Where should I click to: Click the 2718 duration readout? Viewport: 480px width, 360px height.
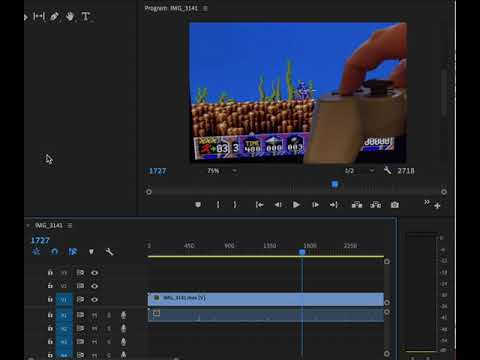pos(406,171)
